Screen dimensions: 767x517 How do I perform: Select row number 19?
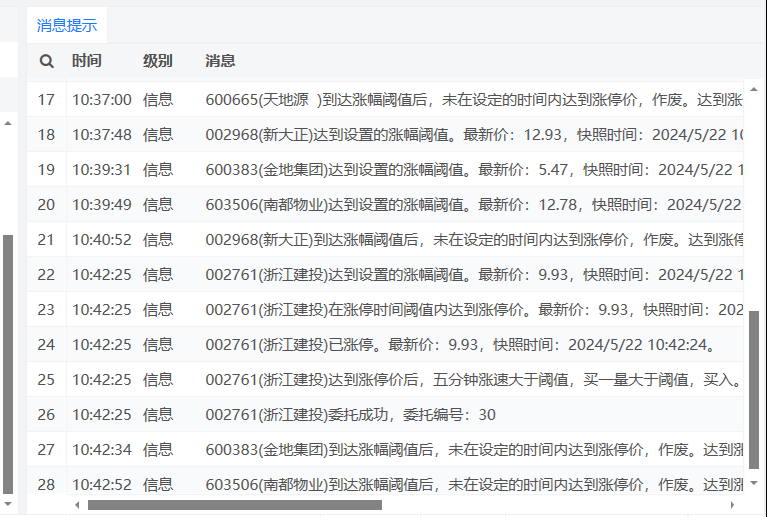click(x=46, y=170)
